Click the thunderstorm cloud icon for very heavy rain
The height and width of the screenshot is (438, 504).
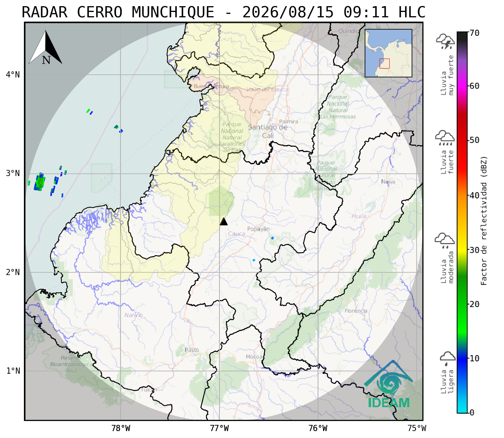(445, 42)
